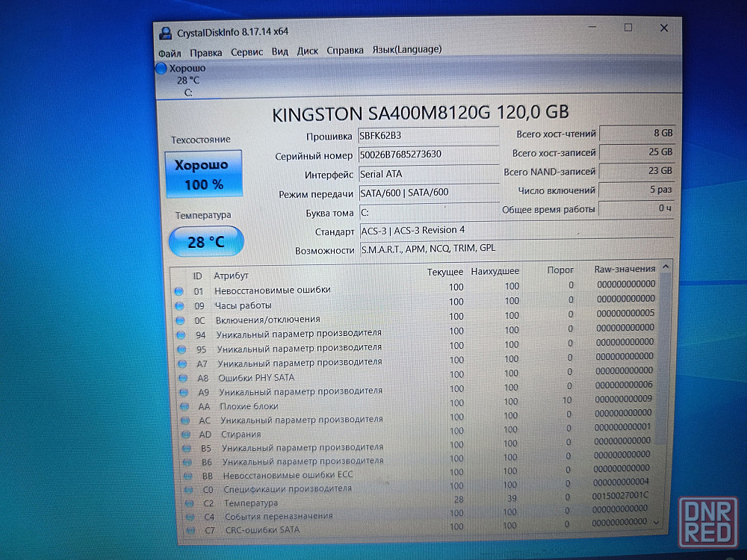Viewport: 747px width, 560px height.
Task: Click the status dot for attribute A9
Action: [184, 393]
